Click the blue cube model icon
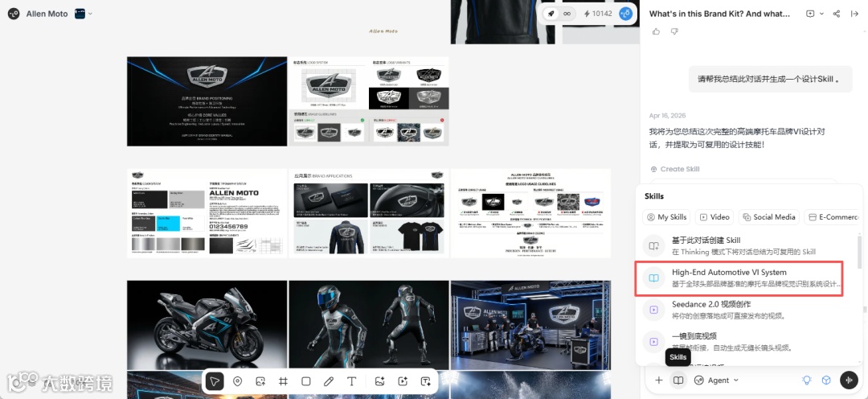The height and width of the screenshot is (399, 868). (x=826, y=380)
